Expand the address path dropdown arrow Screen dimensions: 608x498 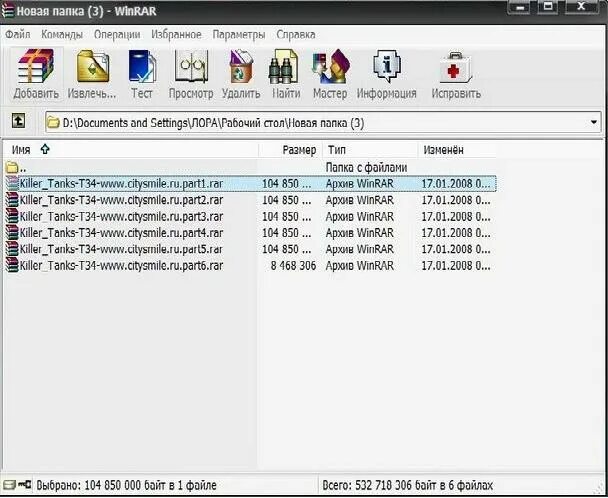(x=594, y=122)
